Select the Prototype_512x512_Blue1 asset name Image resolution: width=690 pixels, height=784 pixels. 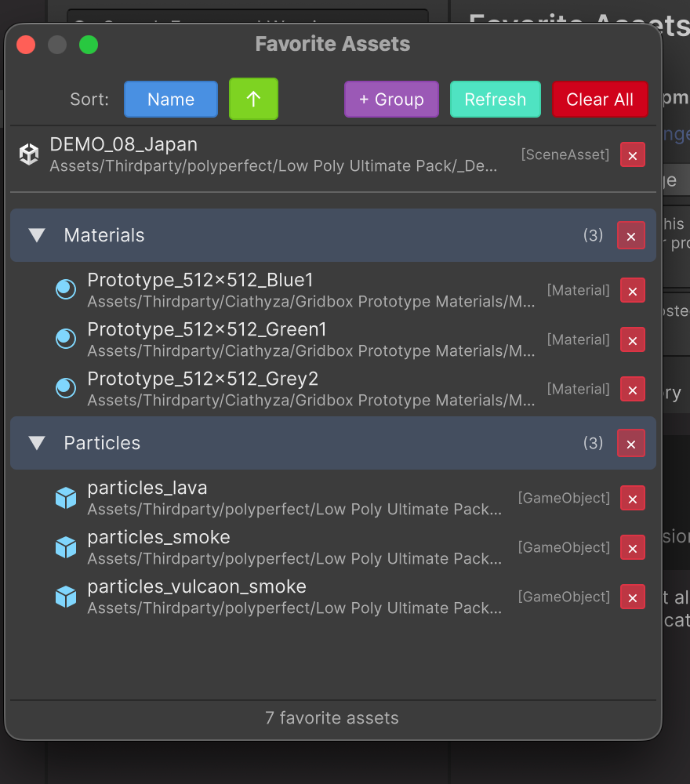200,280
